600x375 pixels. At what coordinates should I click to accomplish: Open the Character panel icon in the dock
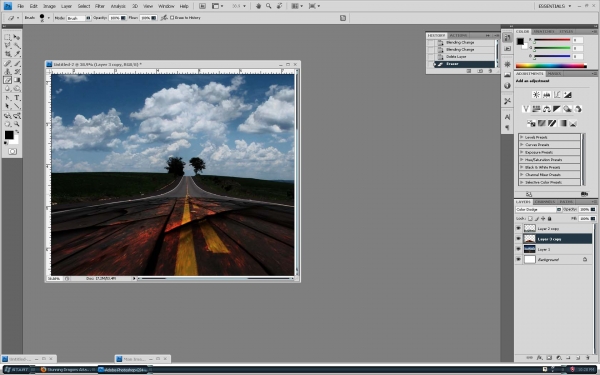click(507, 117)
